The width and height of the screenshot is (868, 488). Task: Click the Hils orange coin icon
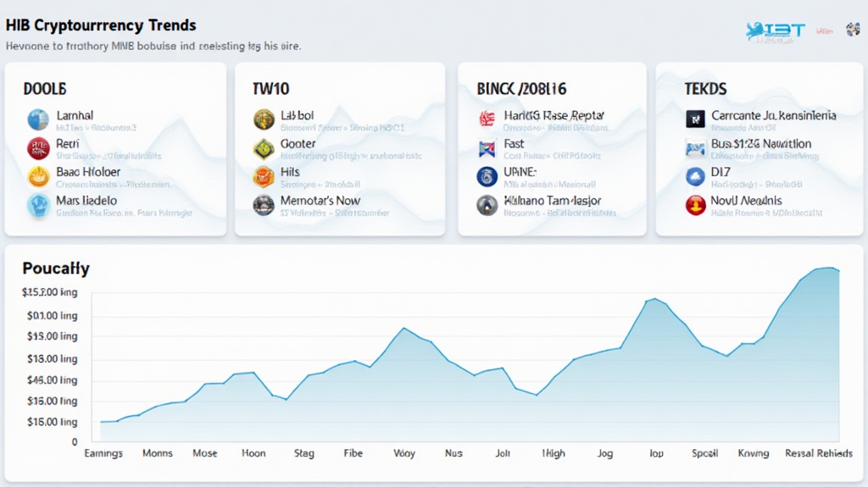coord(262,177)
